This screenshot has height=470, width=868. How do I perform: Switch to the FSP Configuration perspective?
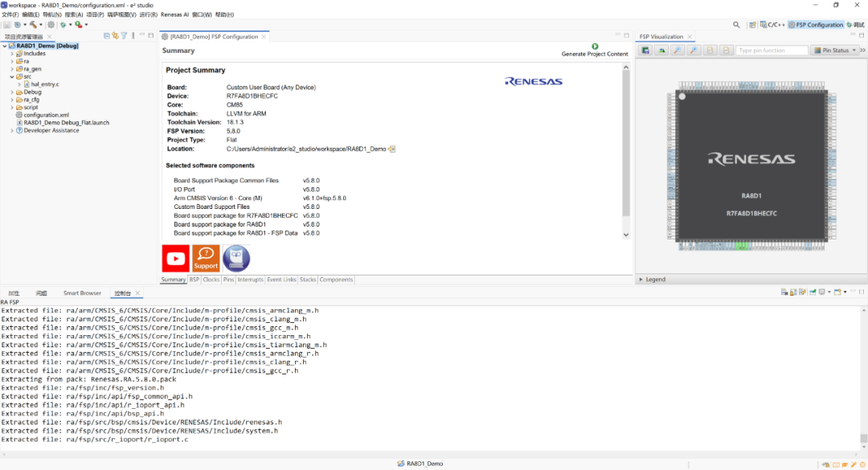pyautogui.click(x=816, y=25)
